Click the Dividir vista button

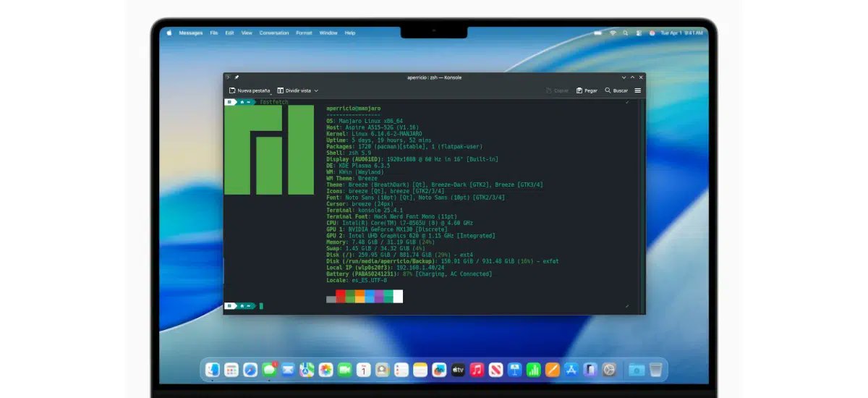294,90
